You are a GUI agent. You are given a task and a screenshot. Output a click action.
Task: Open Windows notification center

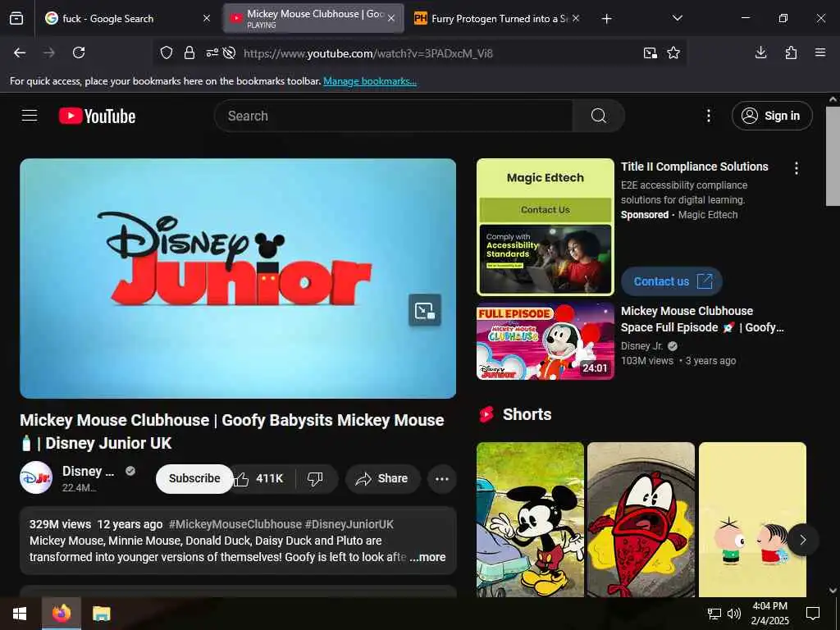coord(813,614)
